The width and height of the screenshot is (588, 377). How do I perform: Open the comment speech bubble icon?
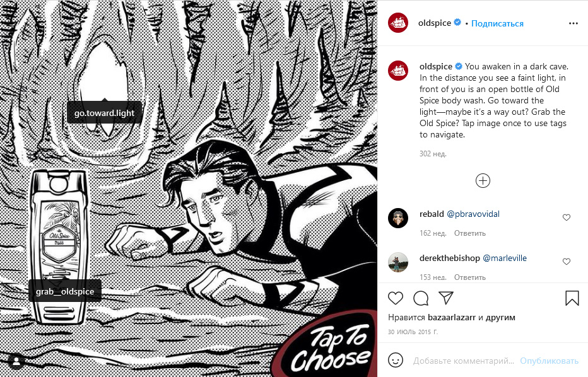tap(421, 298)
